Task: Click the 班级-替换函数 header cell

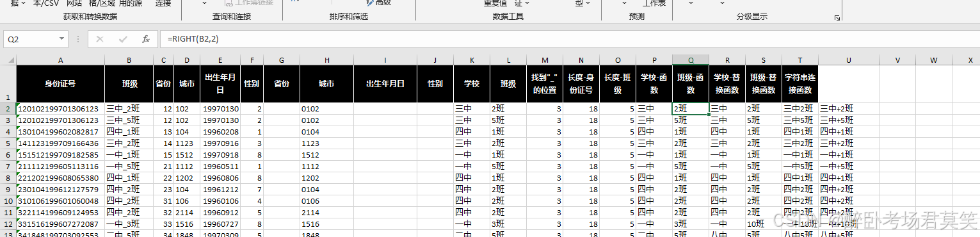Action: point(764,84)
